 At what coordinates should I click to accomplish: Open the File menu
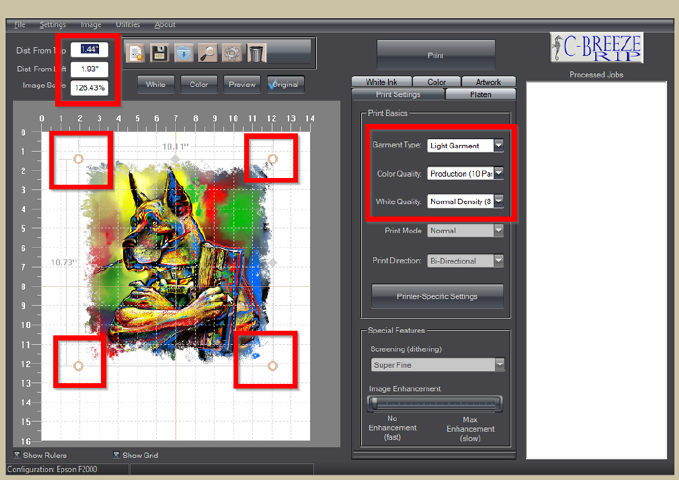20,25
